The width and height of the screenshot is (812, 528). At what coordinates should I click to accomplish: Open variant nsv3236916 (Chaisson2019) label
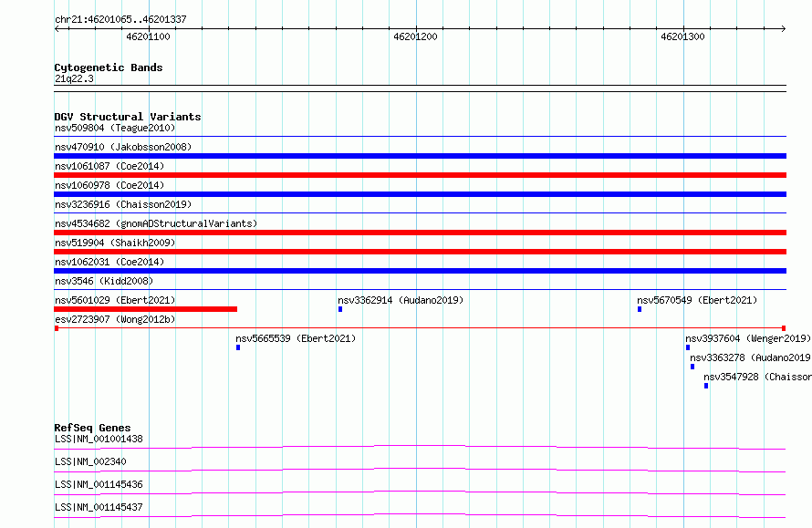(123, 204)
